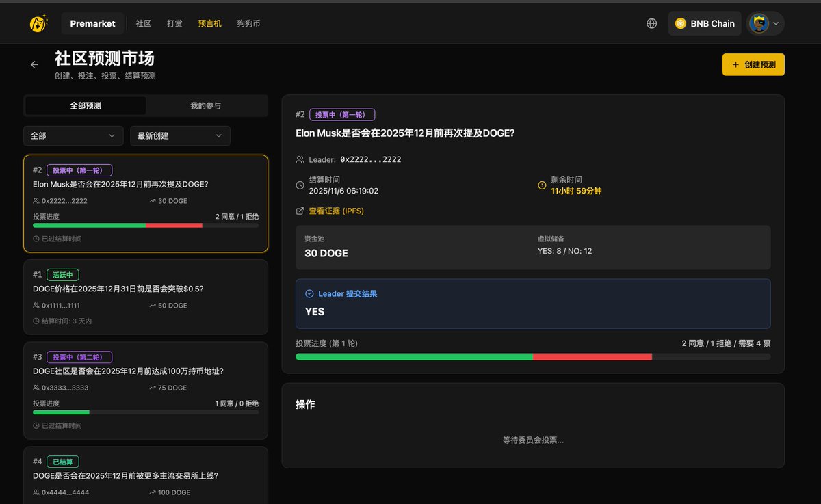
Task: Open the 预言机 nav item
Action: point(209,23)
